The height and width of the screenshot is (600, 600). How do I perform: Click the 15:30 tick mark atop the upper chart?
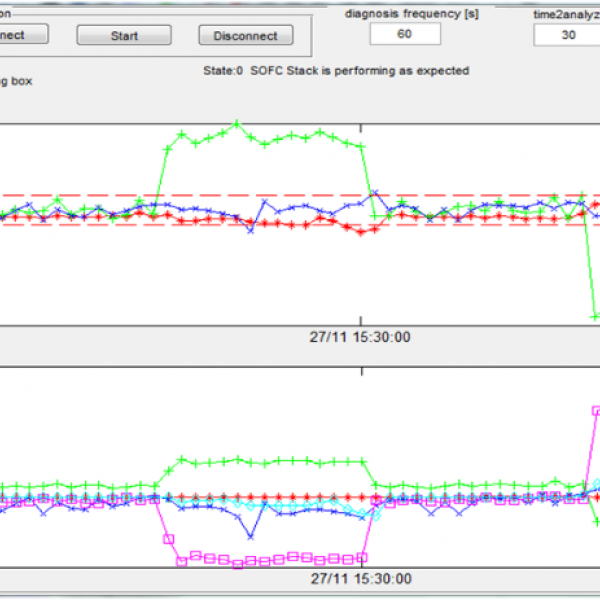360,129
